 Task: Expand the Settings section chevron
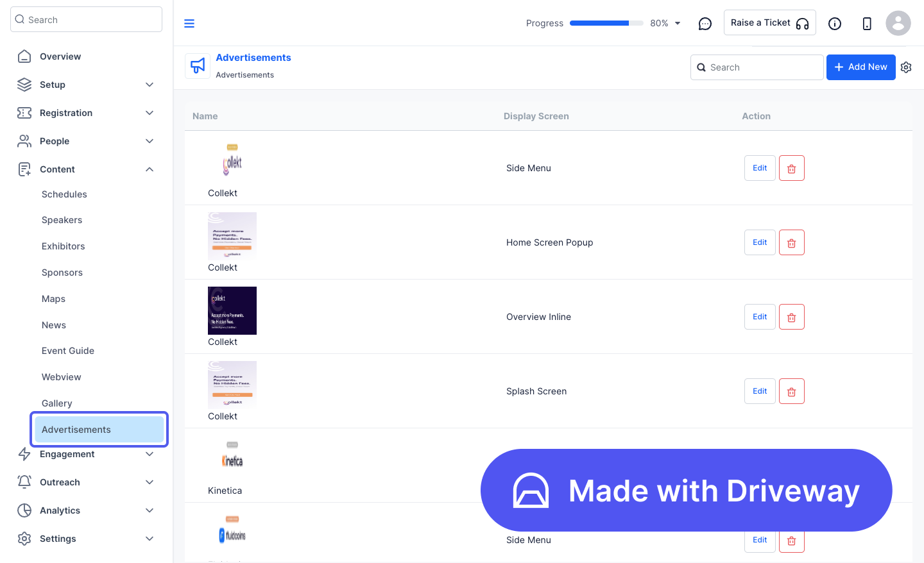tap(150, 539)
